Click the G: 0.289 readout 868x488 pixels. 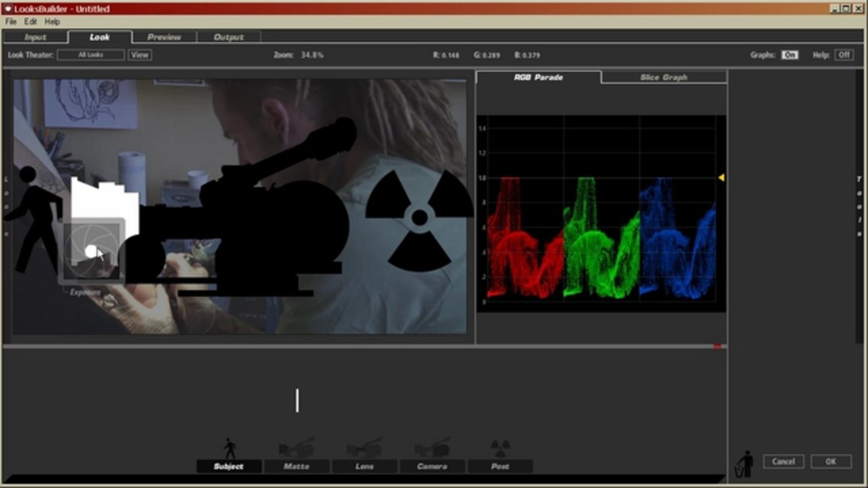click(x=487, y=55)
